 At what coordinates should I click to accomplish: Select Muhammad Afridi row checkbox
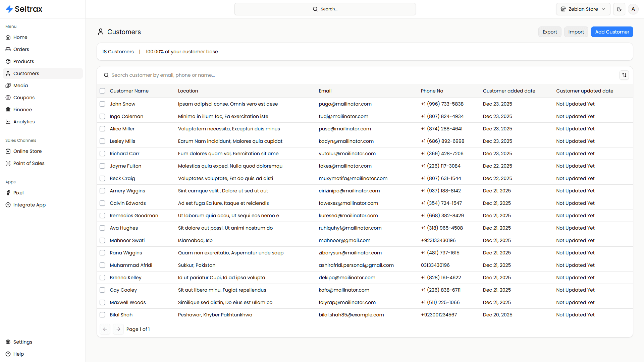pyautogui.click(x=102, y=265)
